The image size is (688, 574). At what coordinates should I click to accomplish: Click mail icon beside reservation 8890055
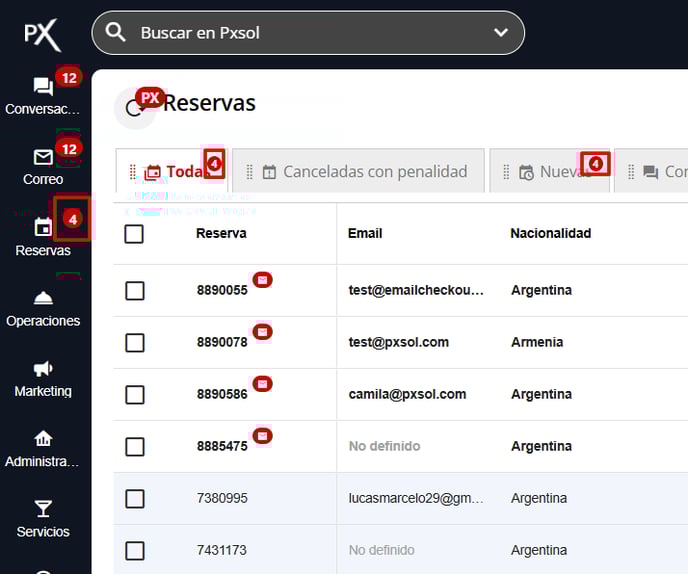coord(262,280)
